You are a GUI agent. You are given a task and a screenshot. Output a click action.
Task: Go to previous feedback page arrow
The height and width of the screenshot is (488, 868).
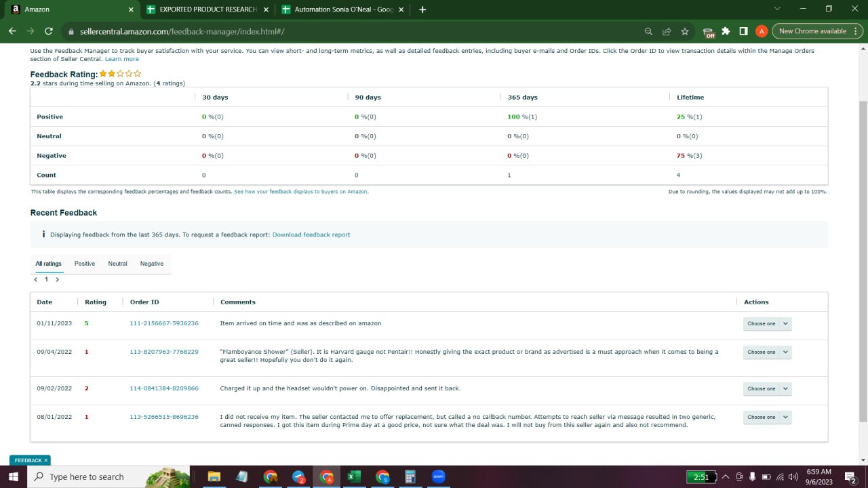[35, 279]
